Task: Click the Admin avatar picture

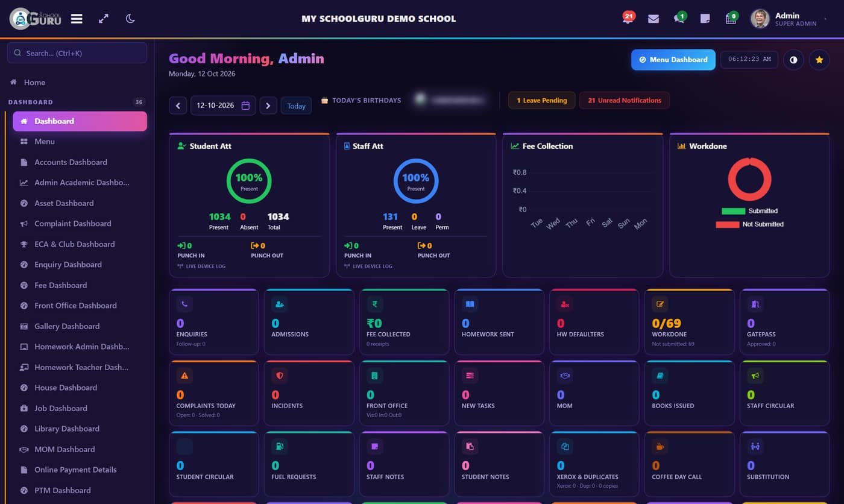Action: 760,19
